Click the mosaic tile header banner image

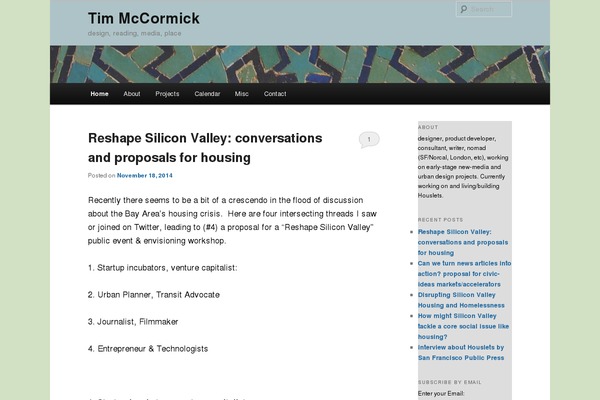pyautogui.click(x=300, y=64)
